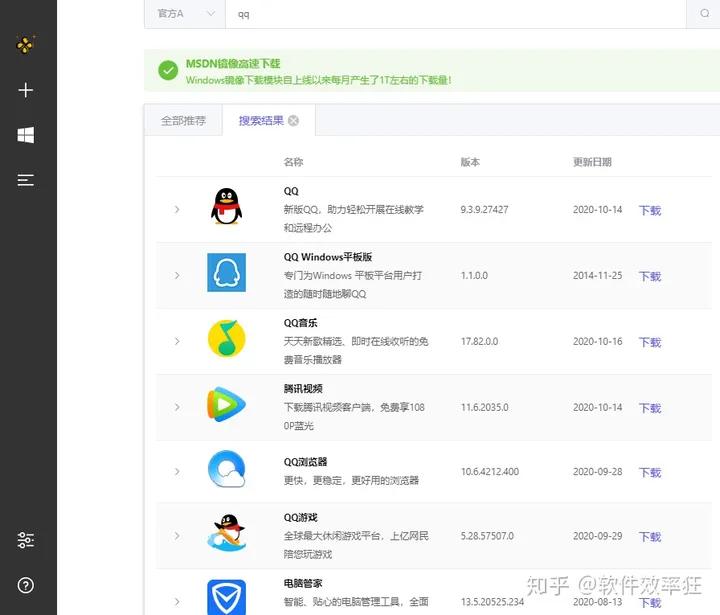Download QQ浏览器
The image size is (720, 615).
point(650,472)
